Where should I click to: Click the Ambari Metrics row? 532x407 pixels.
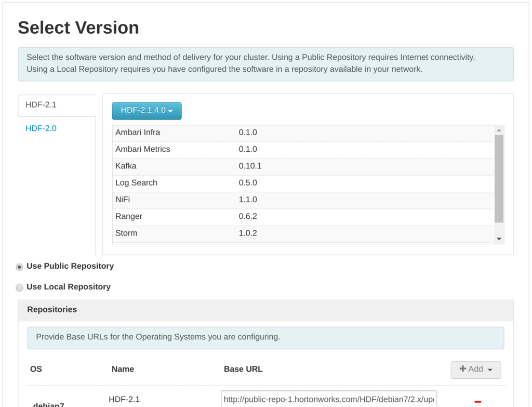pyautogui.click(x=303, y=149)
